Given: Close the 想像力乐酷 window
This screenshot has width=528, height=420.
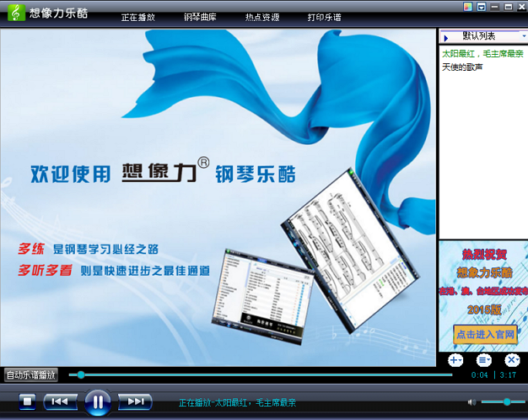Looking at the screenshot, I should pyautogui.click(x=521, y=7).
